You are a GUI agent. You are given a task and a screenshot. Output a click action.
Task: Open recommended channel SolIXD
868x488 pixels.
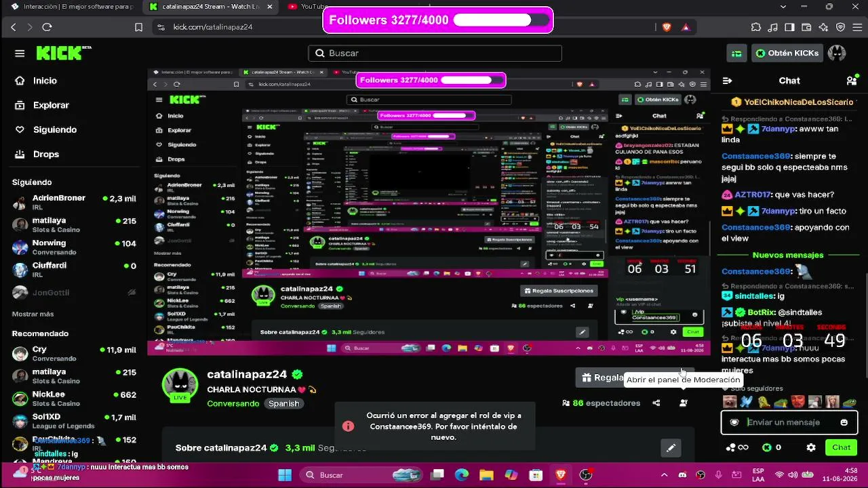[74, 421]
